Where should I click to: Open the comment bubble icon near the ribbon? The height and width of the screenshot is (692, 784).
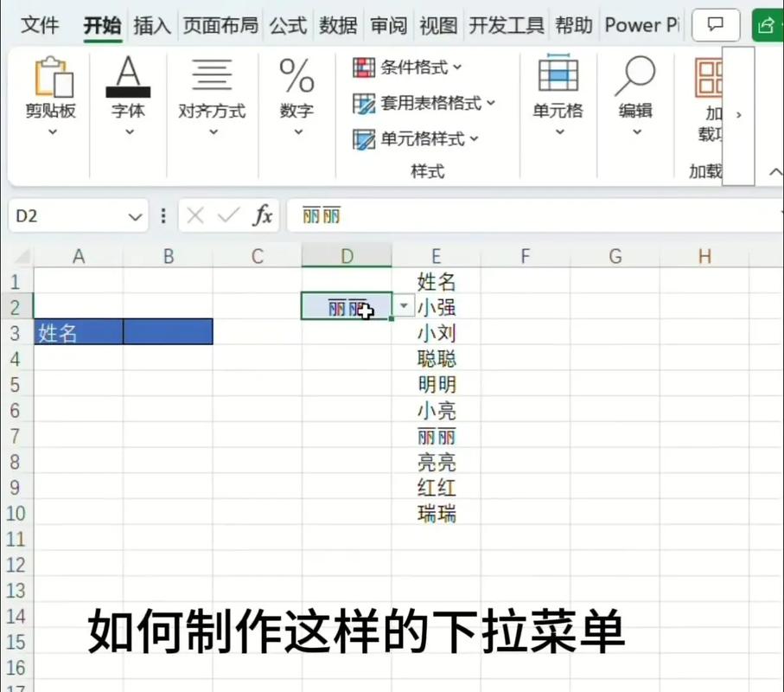715,25
